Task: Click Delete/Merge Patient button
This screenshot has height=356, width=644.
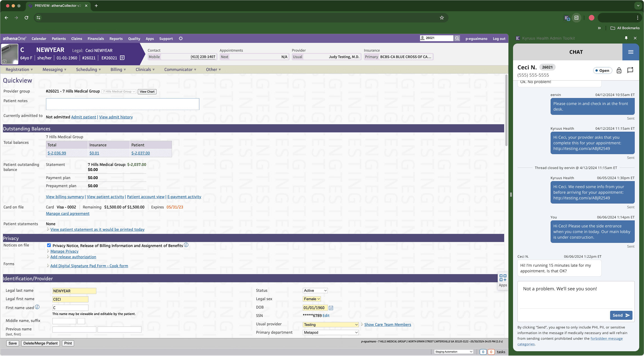Action: click(x=40, y=343)
